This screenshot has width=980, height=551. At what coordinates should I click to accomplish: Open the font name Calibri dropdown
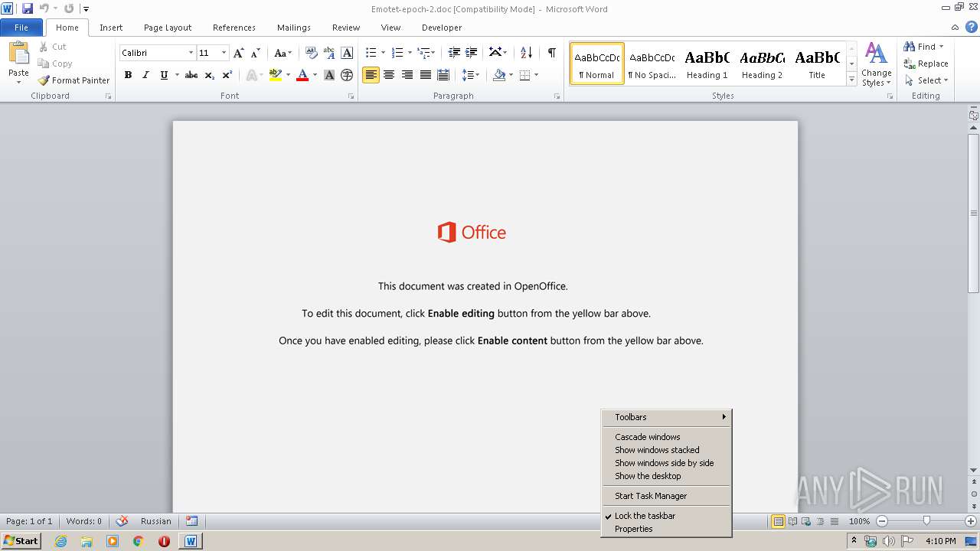(191, 53)
